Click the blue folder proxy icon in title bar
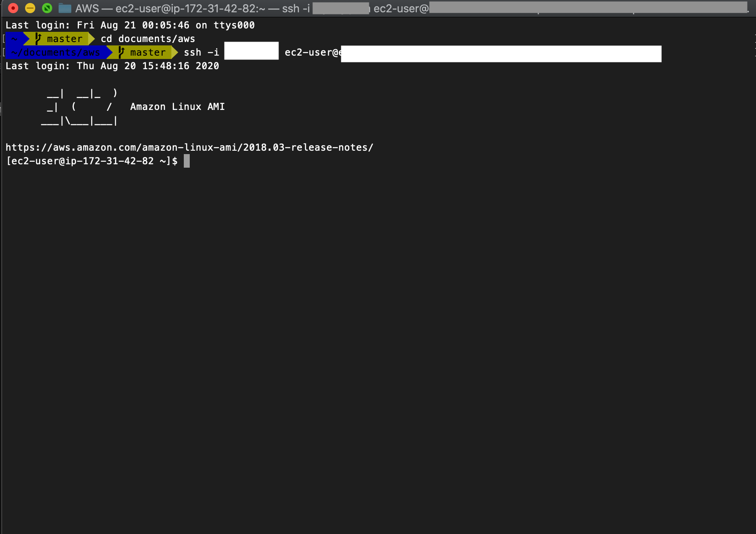The height and width of the screenshot is (534, 756). [x=64, y=8]
